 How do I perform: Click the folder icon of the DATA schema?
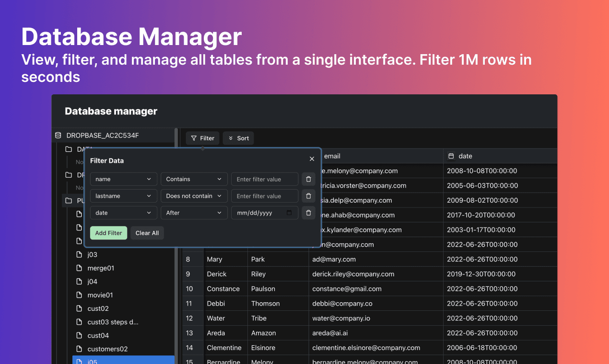(x=69, y=149)
